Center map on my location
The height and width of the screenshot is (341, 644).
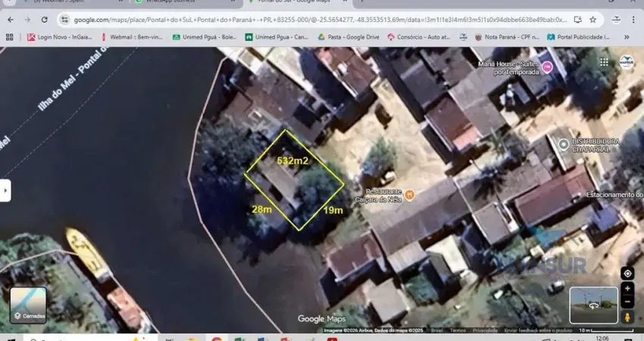[x=627, y=274]
